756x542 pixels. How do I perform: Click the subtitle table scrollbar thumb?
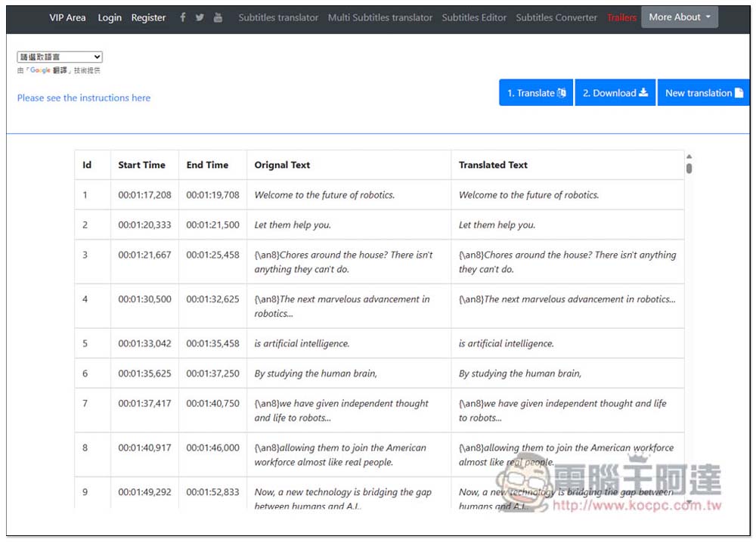tap(689, 169)
